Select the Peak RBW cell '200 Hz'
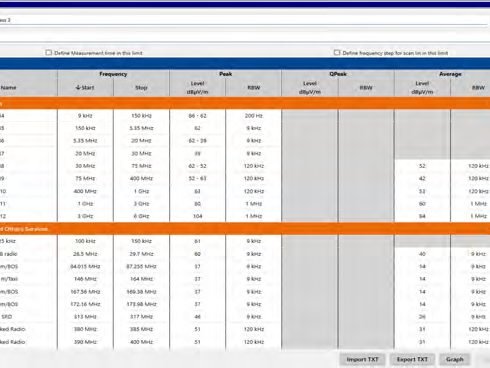Viewport: 490px width, 368px height. coord(253,116)
